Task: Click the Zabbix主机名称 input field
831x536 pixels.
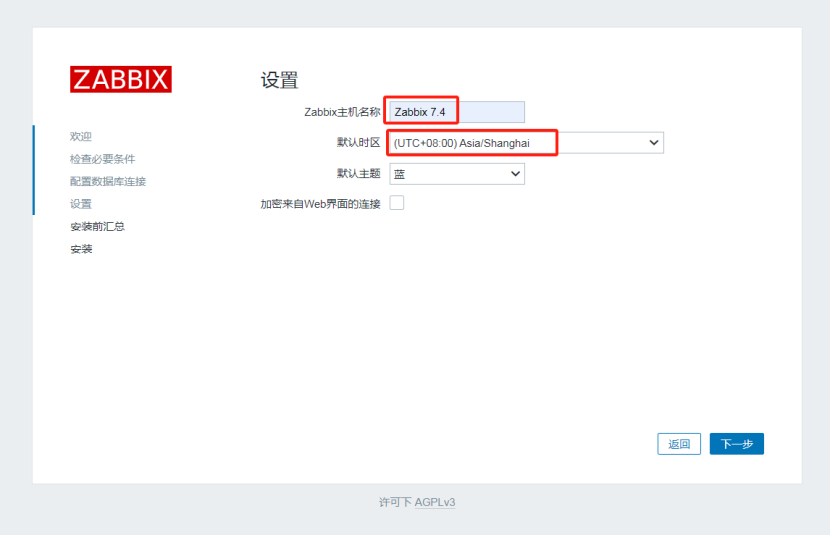Action: click(457, 112)
